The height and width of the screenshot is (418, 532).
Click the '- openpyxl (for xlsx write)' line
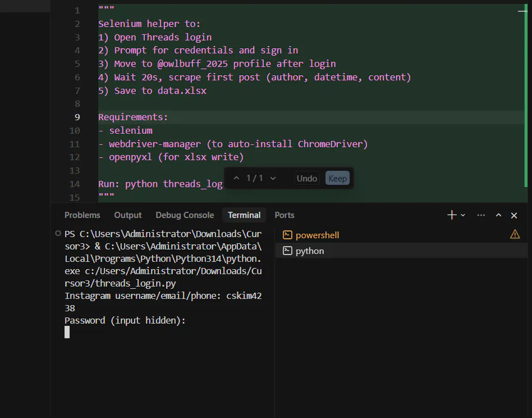pyautogui.click(x=171, y=157)
